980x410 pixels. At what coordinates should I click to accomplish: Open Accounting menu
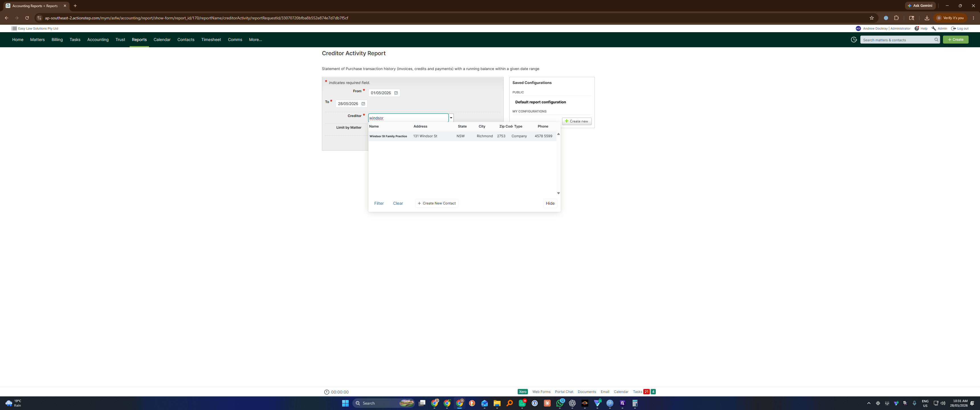(x=98, y=40)
